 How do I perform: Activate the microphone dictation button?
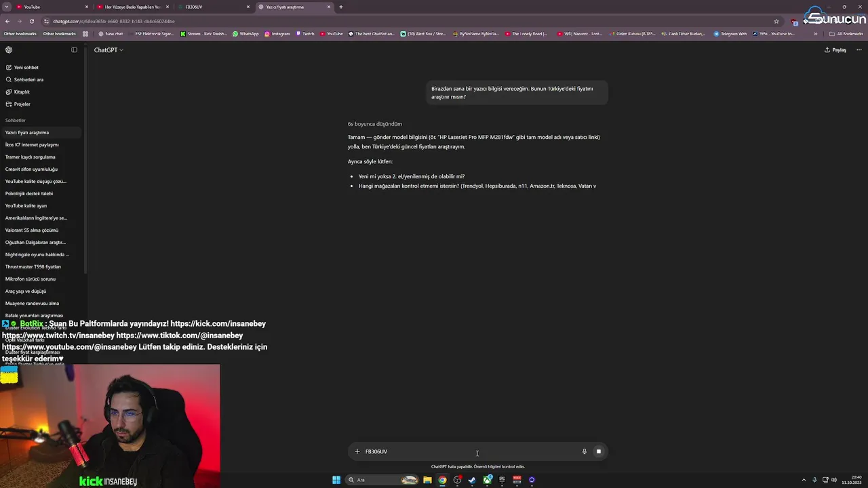point(584,451)
